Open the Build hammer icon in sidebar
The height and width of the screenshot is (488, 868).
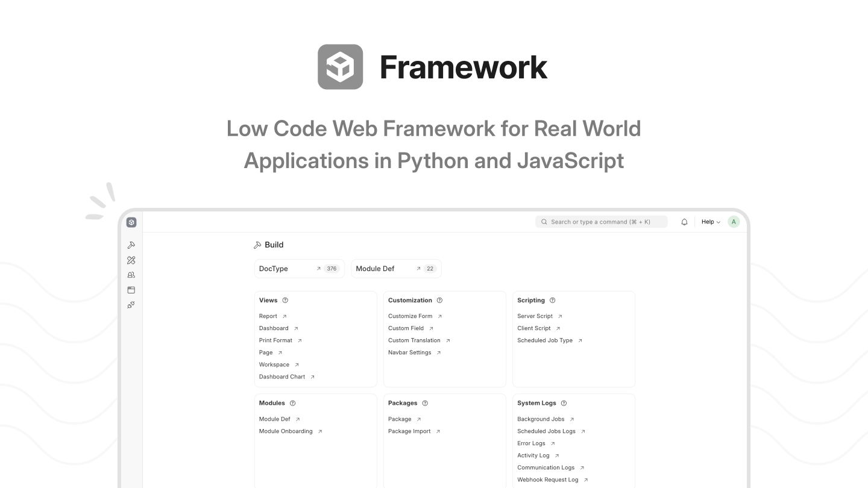click(131, 245)
